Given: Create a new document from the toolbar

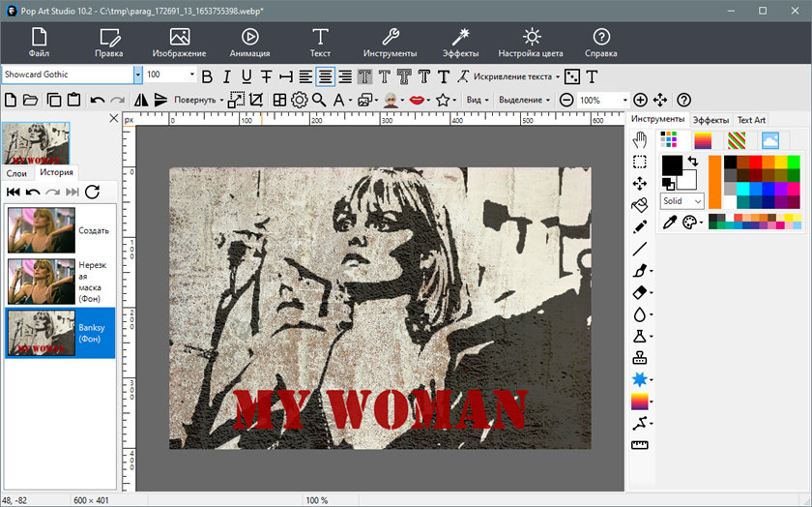Looking at the screenshot, I should tap(11, 100).
